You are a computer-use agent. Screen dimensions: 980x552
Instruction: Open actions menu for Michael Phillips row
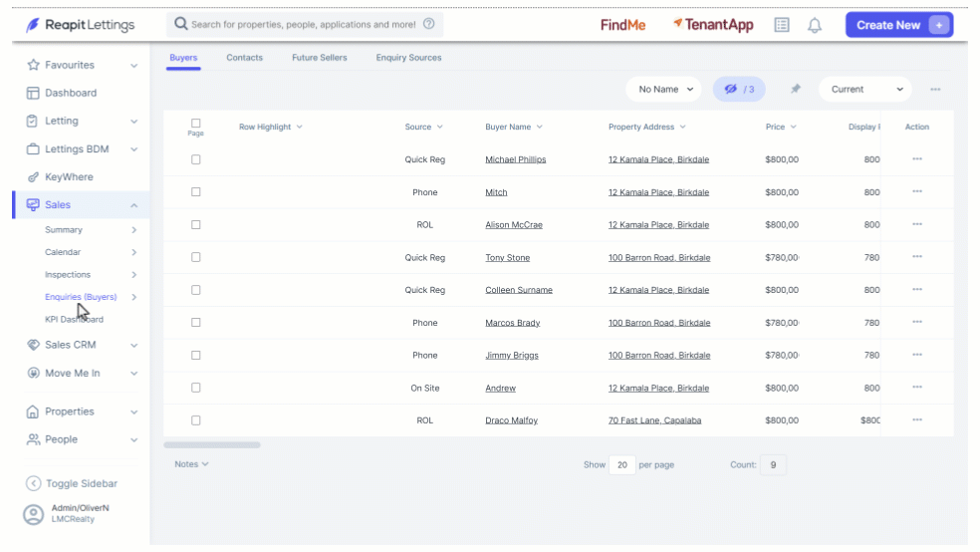point(917,158)
